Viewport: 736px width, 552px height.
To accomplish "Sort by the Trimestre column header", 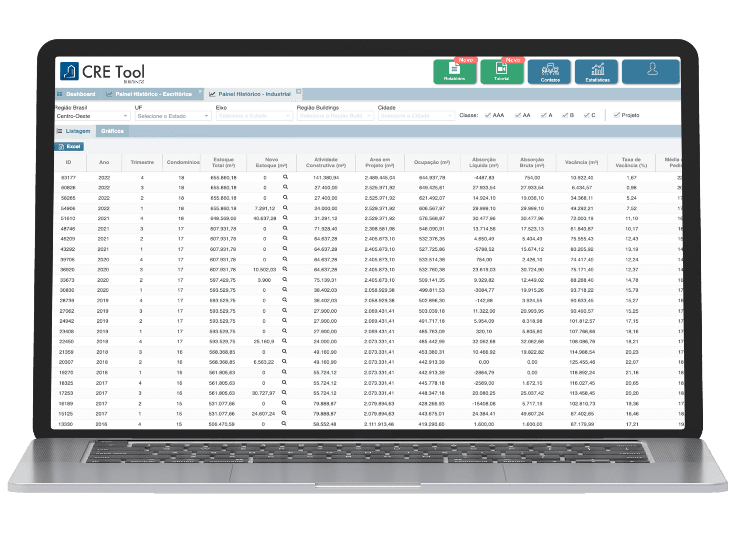I will pos(142,162).
